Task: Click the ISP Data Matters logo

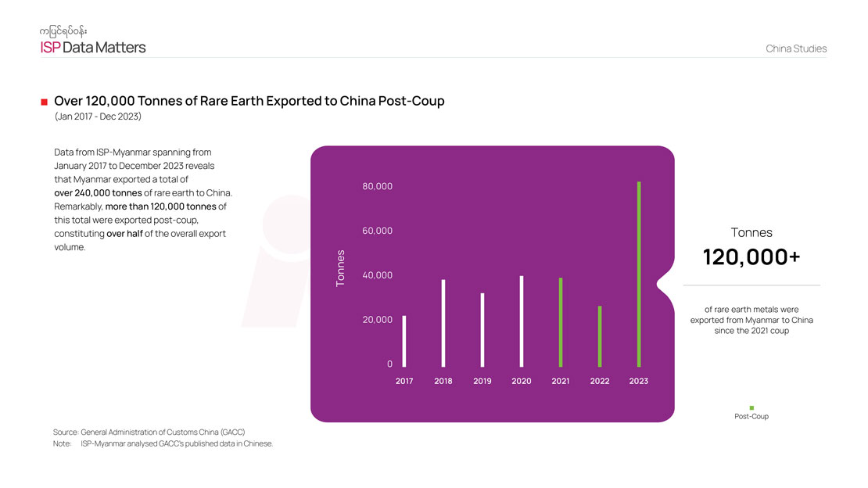Action: (x=93, y=48)
